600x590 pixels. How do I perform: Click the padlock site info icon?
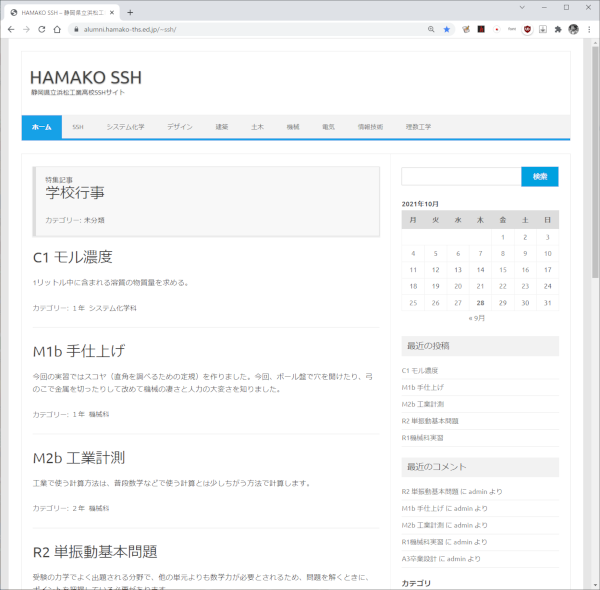click(76, 29)
